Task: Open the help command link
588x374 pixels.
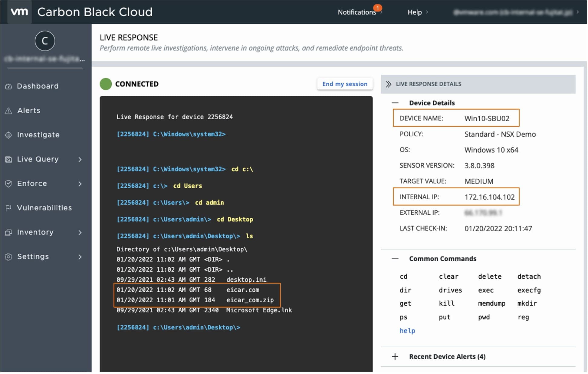Action: point(407,331)
